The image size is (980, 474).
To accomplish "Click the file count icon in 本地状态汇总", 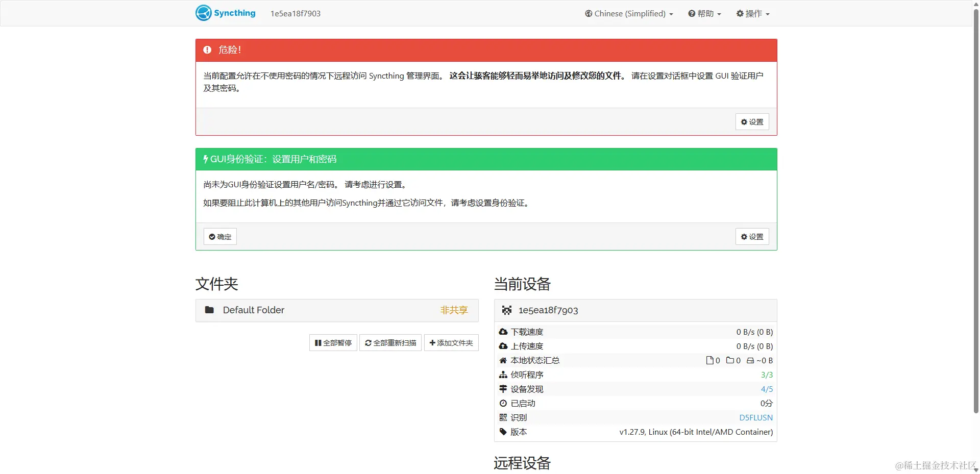I will pos(709,360).
